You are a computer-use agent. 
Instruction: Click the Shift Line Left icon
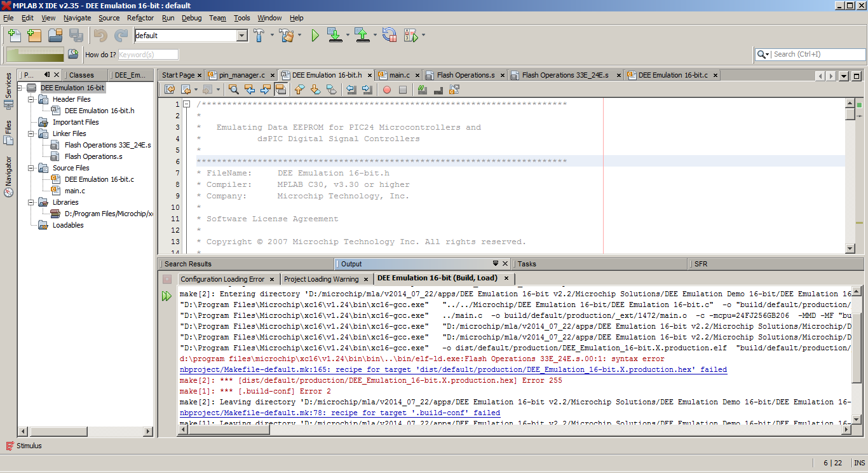pyautogui.click(x=351, y=90)
